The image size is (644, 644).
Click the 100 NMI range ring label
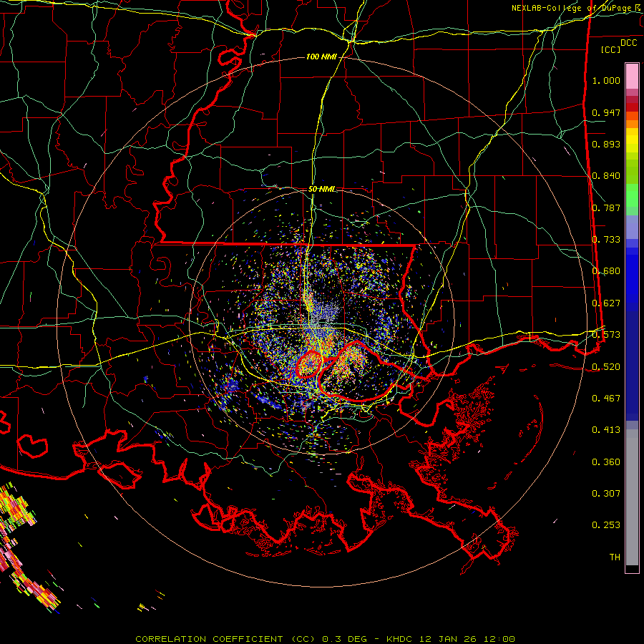click(x=321, y=57)
